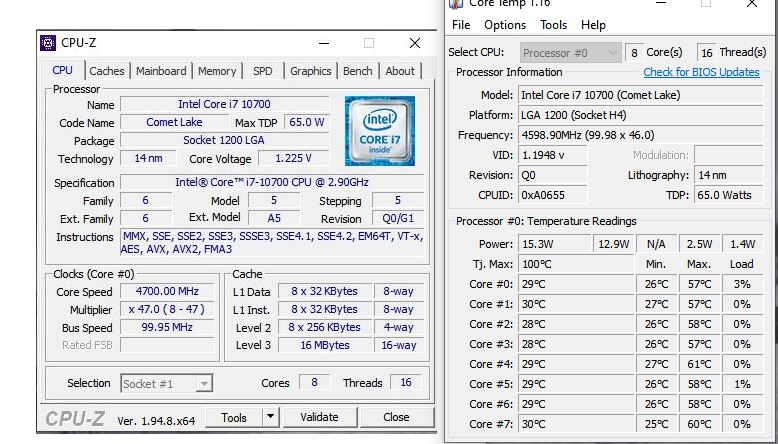Minimize the CPU-Z window
The height and width of the screenshot is (444, 778).
point(324,43)
